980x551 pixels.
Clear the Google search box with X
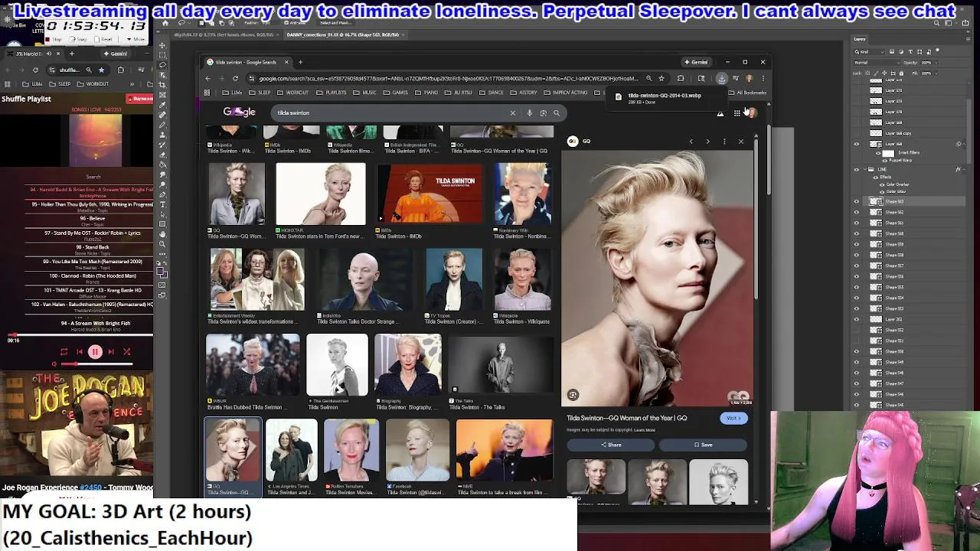click(513, 112)
